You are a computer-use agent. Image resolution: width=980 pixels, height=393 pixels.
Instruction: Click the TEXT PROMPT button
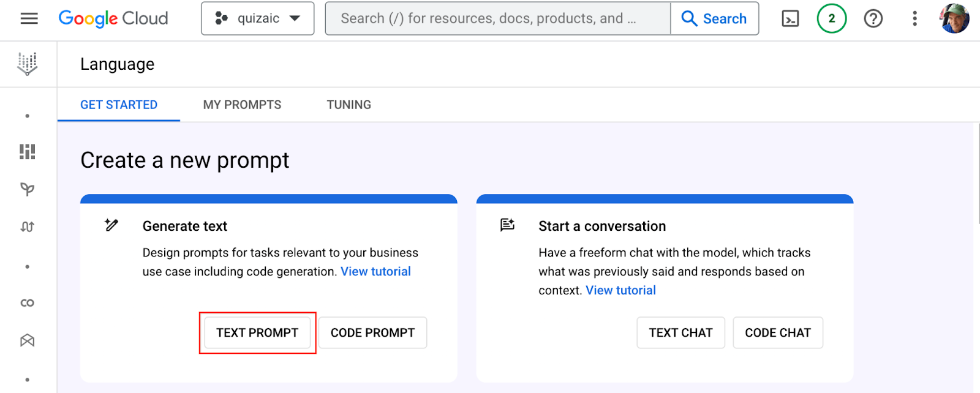click(257, 333)
